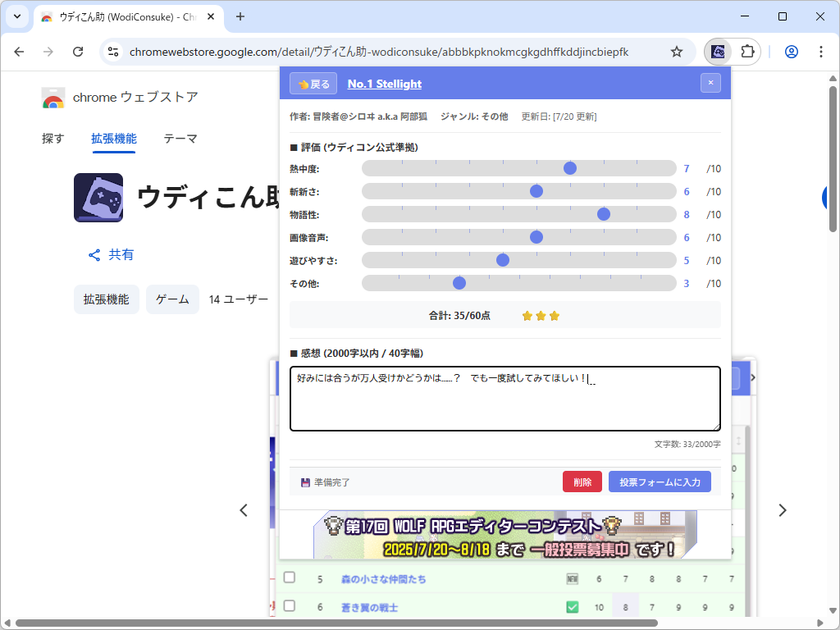Open the WodiConsuke extension icon in the toolbar
Viewport: 840px width, 630px height.
718,51
